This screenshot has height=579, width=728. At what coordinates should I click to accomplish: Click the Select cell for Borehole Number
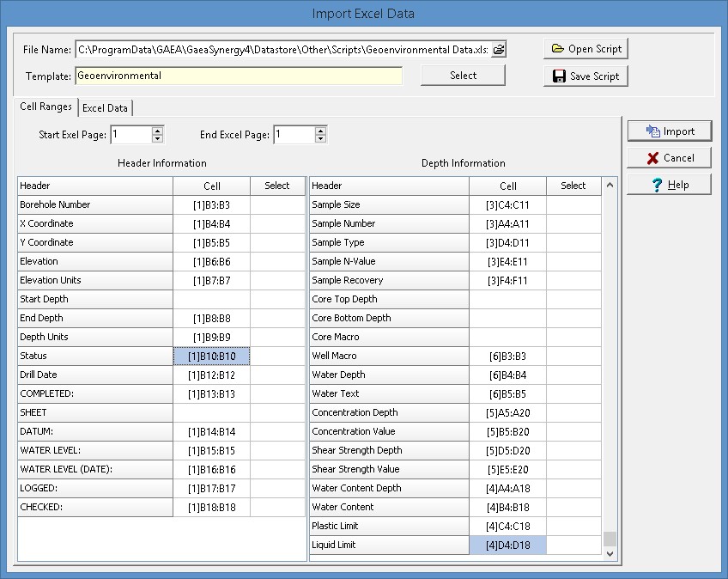277,204
